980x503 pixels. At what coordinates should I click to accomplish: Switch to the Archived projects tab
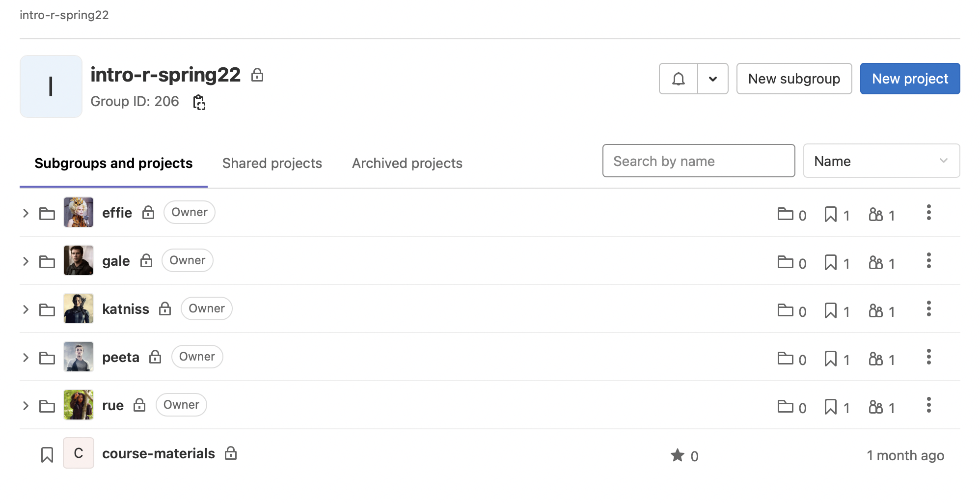coord(407,163)
